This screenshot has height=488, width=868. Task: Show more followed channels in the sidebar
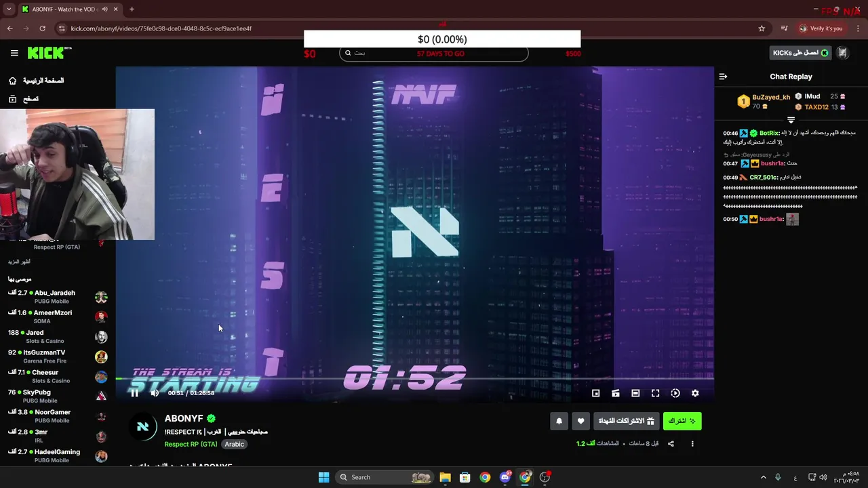[x=19, y=262]
